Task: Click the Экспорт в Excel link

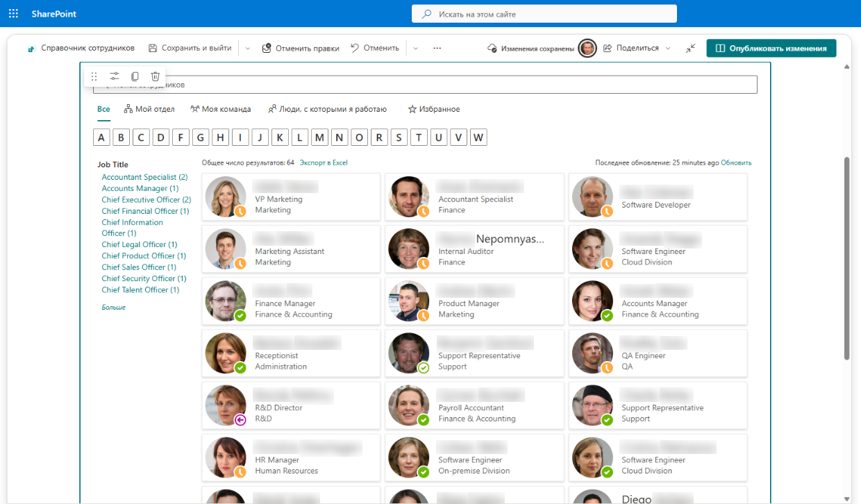Action: [324, 162]
